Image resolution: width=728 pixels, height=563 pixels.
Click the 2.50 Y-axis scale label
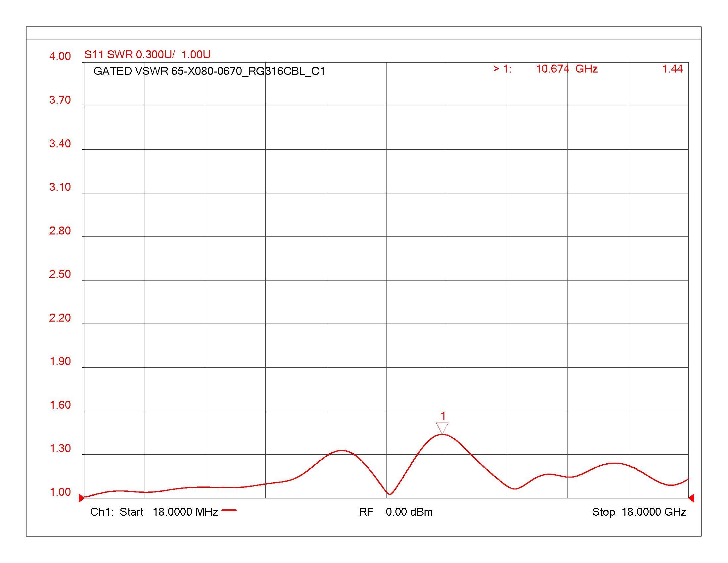pos(60,274)
